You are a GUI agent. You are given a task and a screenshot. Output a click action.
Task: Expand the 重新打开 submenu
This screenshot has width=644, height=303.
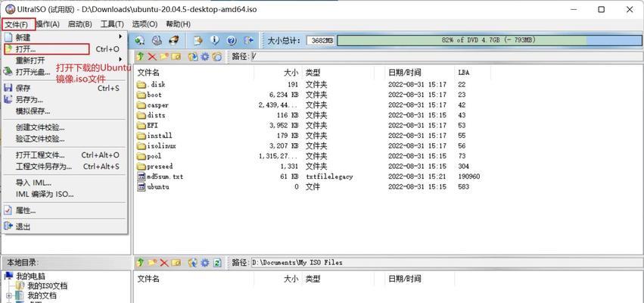tap(64, 61)
